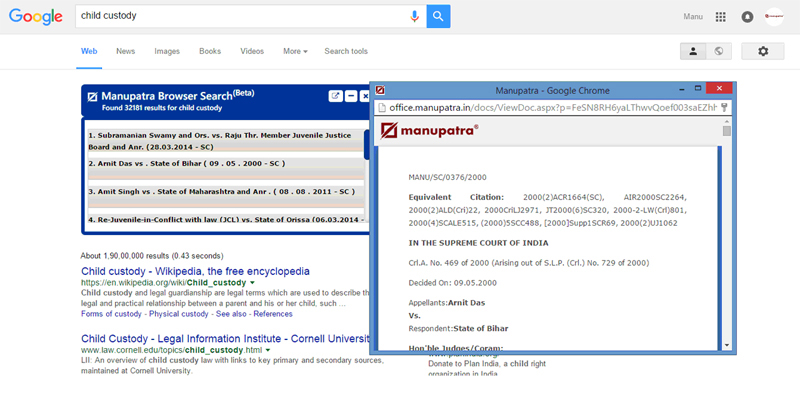Open the search settings gear icon
The image size is (800, 400).
(763, 51)
